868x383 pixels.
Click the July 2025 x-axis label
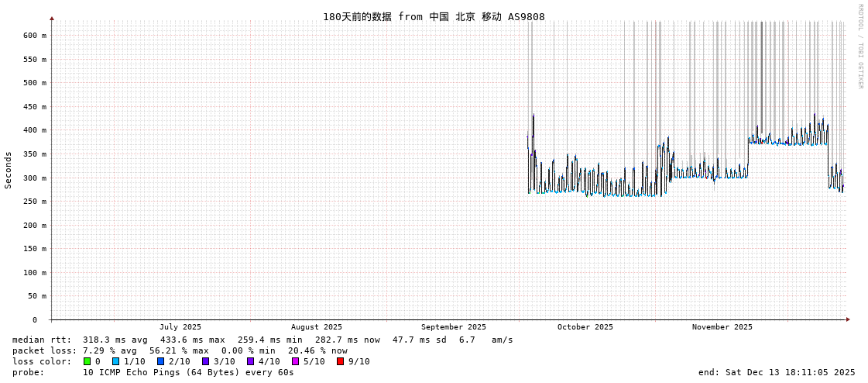[x=180, y=327]
